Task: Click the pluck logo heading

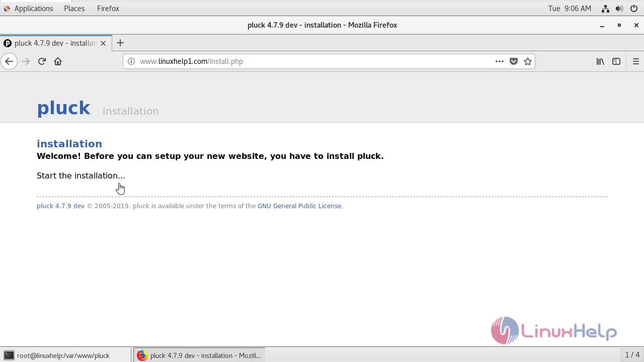Action: pyautogui.click(x=63, y=108)
